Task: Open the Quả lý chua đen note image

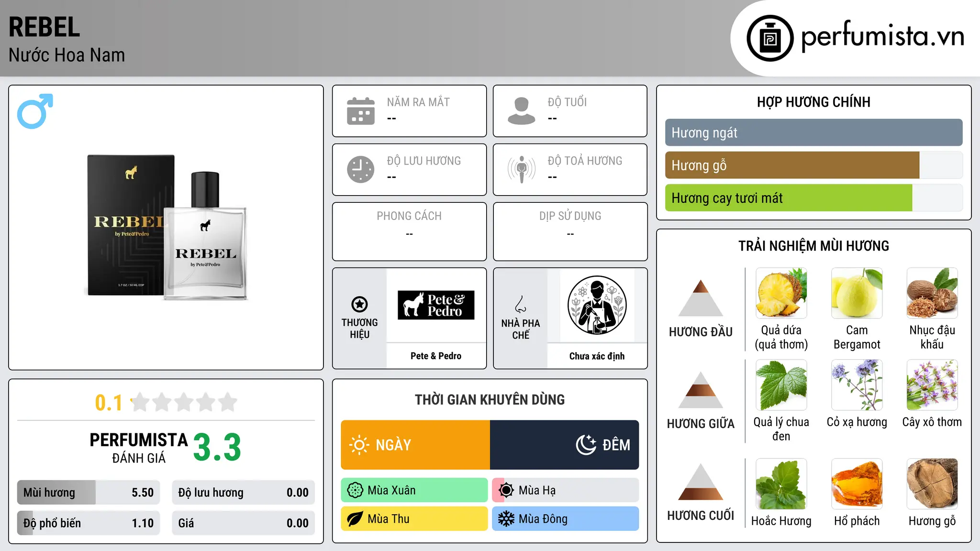Action: coord(781,385)
